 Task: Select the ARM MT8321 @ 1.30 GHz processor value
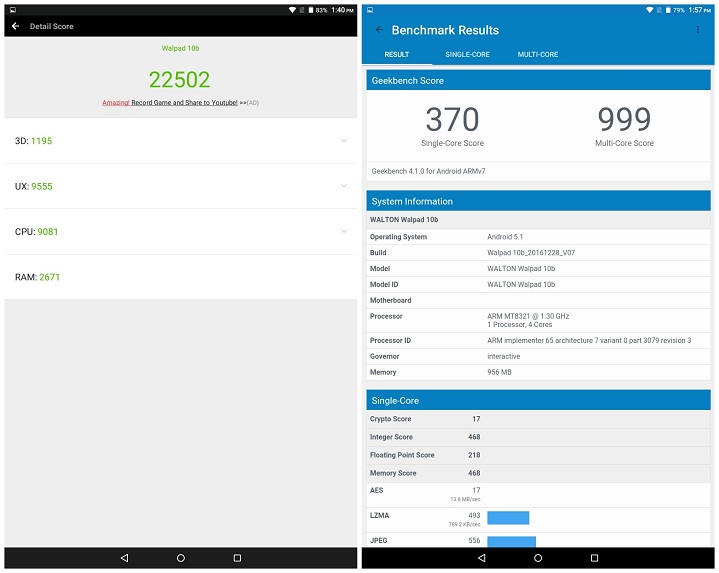tap(528, 316)
